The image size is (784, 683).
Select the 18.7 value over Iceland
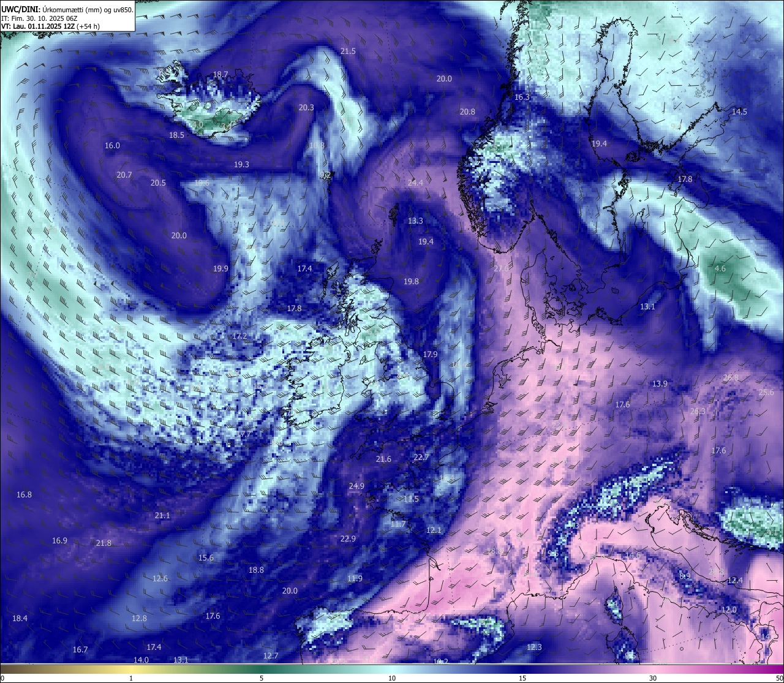pyautogui.click(x=221, y=75)
